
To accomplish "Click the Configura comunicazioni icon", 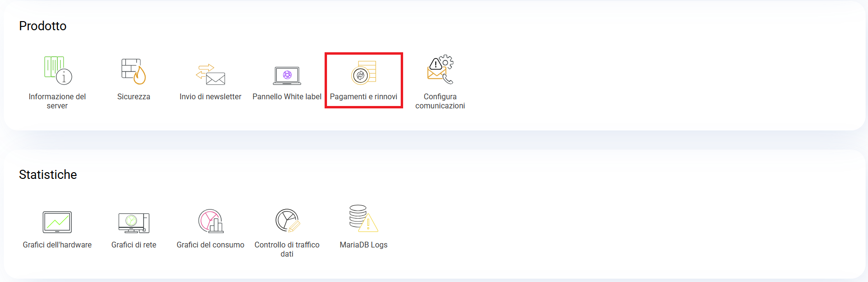I will 440,70.
